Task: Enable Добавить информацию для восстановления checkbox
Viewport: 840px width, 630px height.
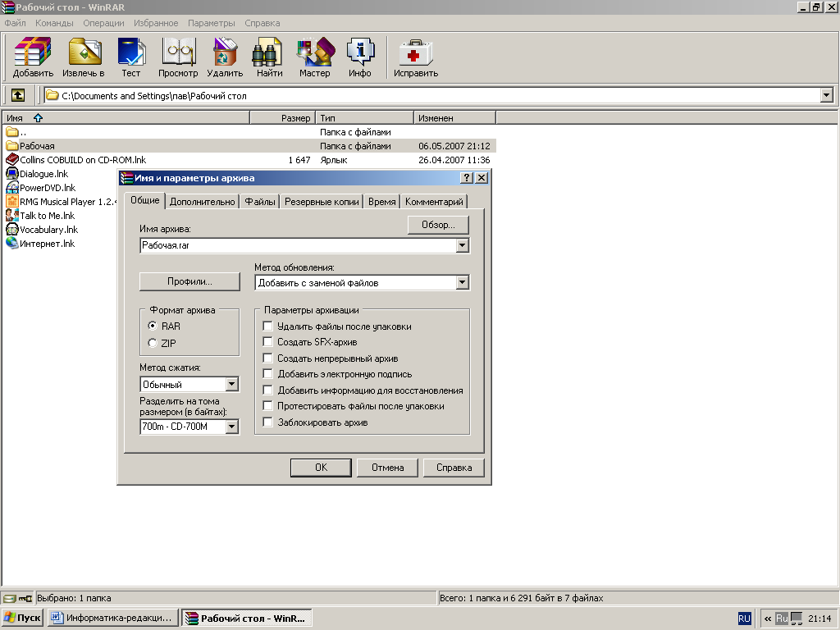Action: (268, 390)
